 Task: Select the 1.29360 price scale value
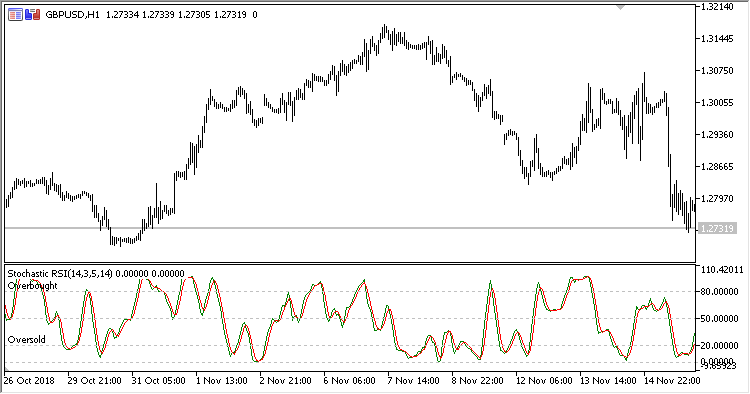click(717, 135)
